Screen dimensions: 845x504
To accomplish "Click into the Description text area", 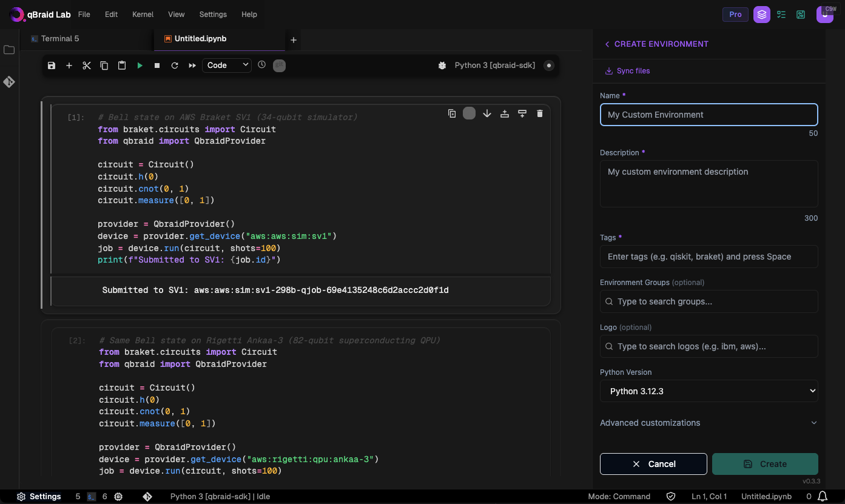I will [x=709, y=184].
